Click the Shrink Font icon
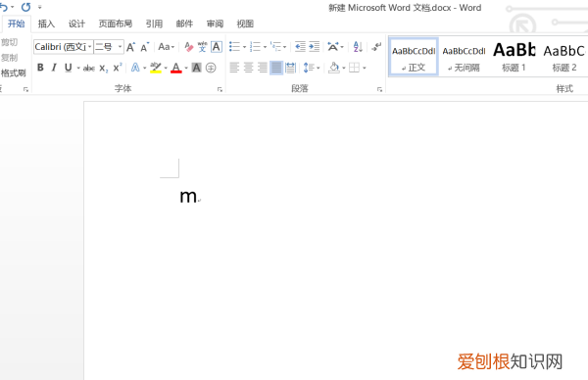Image resolution: width=588 pixels, height=380 pixels. click(x=145, y=47)
